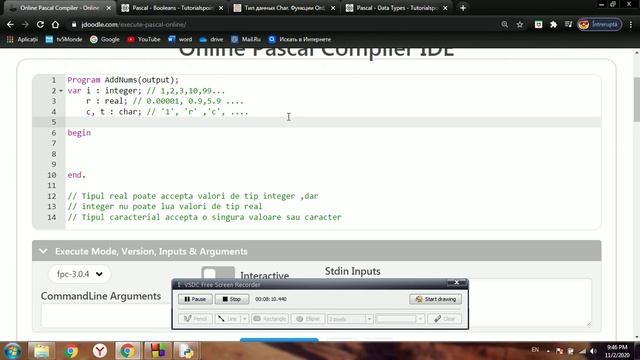Click the volume speaker icon in tray
This screenshot has height=360, width=640.
point(593,351)
